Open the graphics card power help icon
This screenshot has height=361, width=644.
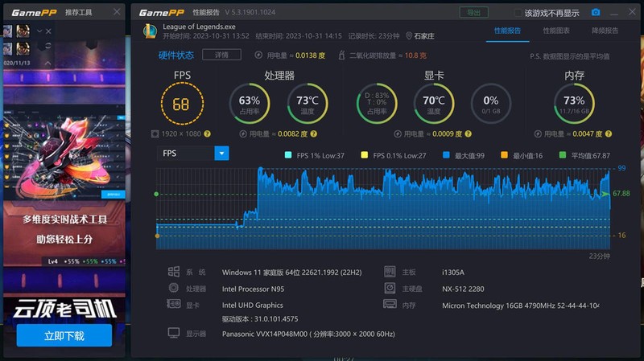469,133
